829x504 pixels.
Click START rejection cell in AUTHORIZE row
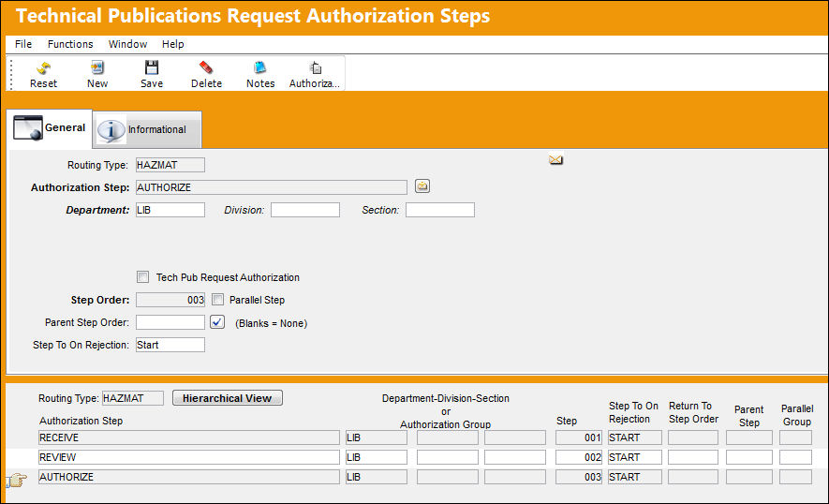634,477
